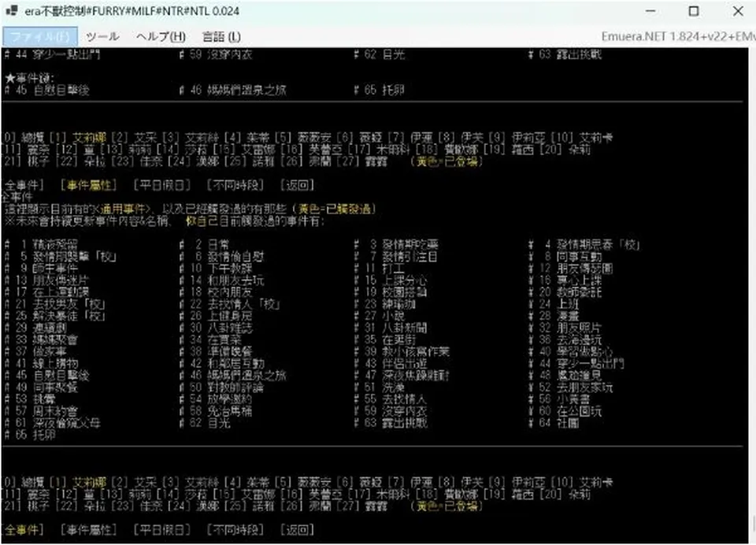The width and height of the screenshot is (756, 545).
Task: Choose event 52 去朋友家玩
Action: pos(571,387)
